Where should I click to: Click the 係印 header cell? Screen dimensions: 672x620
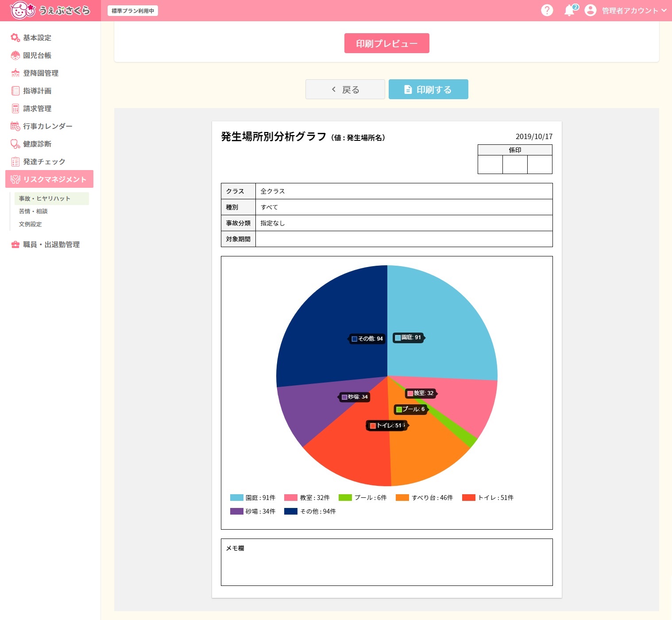tap(515, 150)
